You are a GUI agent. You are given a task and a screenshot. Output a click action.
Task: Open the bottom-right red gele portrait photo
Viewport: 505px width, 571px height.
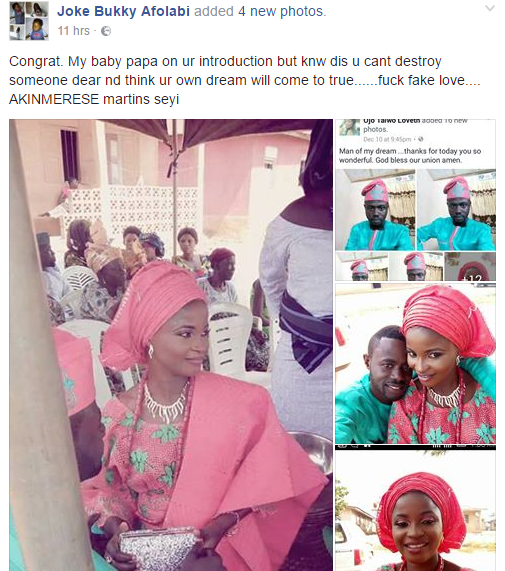click(x=415, y=511)
